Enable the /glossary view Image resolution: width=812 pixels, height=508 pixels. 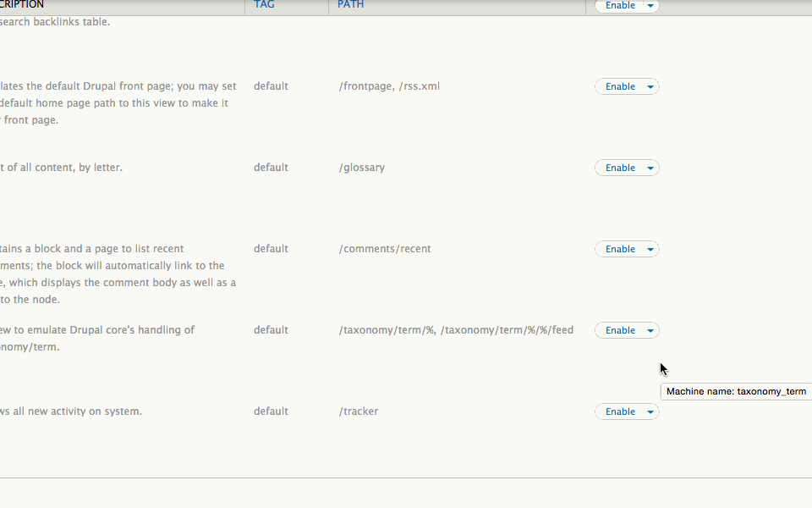(x=620, y=168)
